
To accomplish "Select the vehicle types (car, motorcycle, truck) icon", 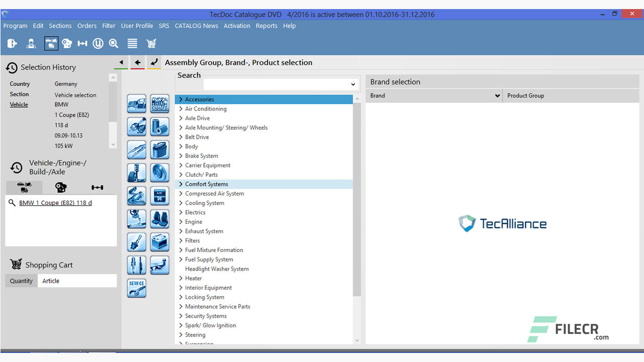I will (x=51, y=44).
